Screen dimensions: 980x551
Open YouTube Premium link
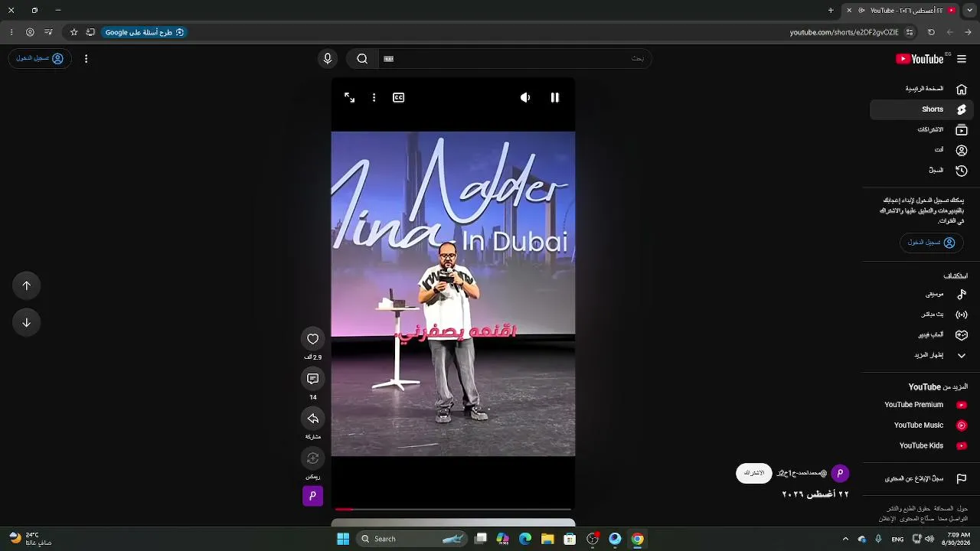tap(922, 405)
